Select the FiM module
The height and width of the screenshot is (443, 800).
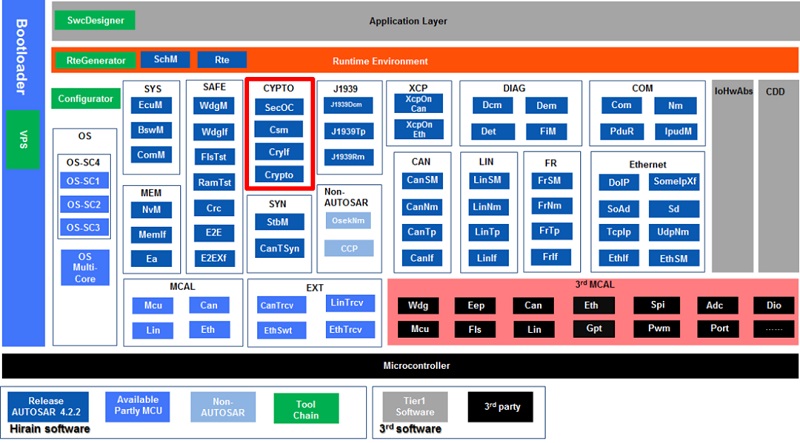546,131
